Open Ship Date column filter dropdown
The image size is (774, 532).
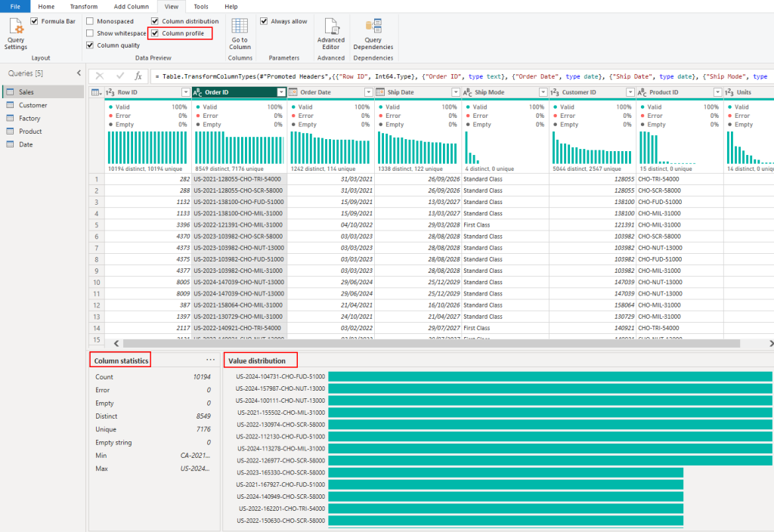(x=456, y=92)
